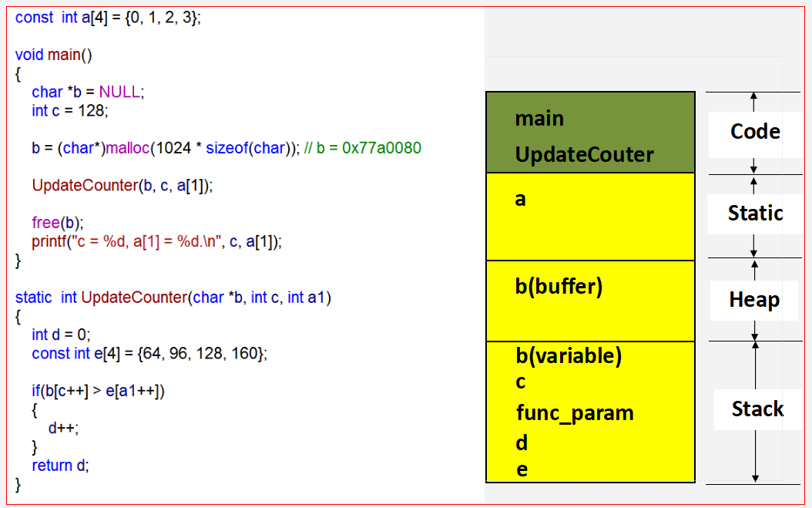Place cursor on the "int c = 128;" line

tap(70, 110)
